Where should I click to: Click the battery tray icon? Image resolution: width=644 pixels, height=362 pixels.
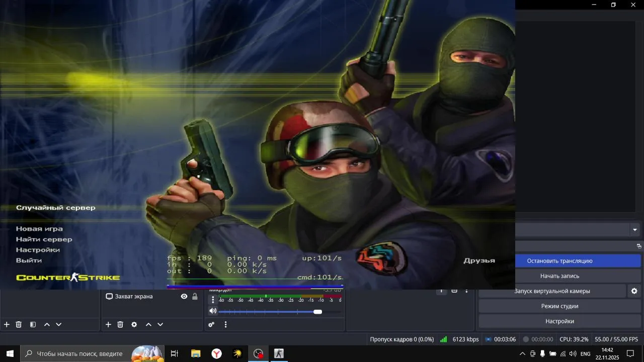pos(552,354)
